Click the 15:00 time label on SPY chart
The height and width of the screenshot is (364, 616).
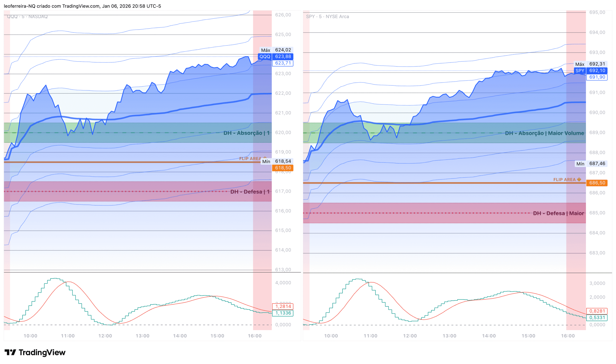coord(528,336)
